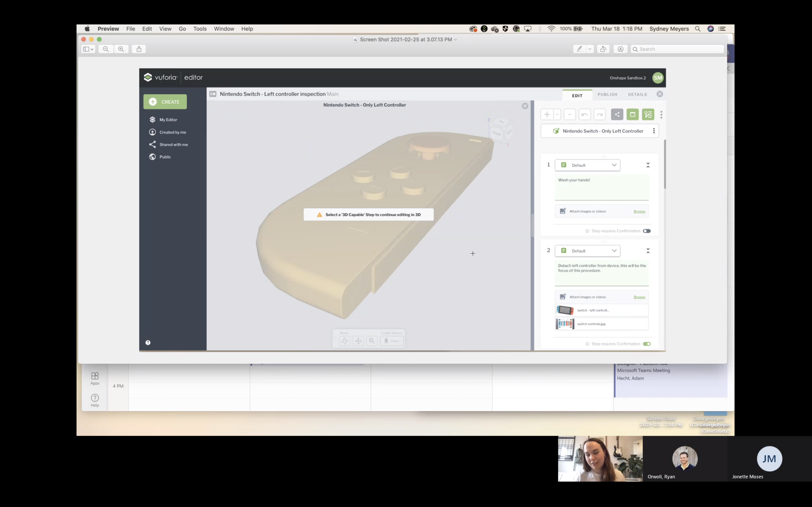The height and width of the screenshot is (507, 812).
Task: Click the undo arrow in editor toolbar
Action: click(584, 114)
